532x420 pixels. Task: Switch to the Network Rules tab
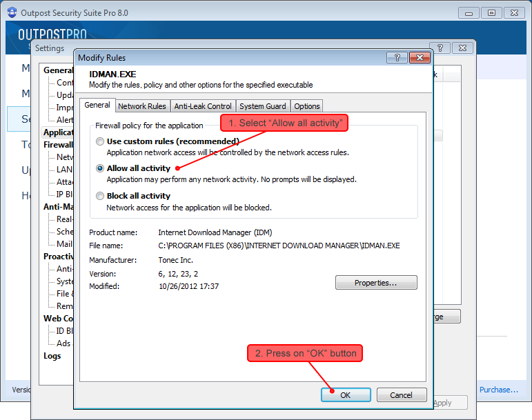(x=142, y=106)
